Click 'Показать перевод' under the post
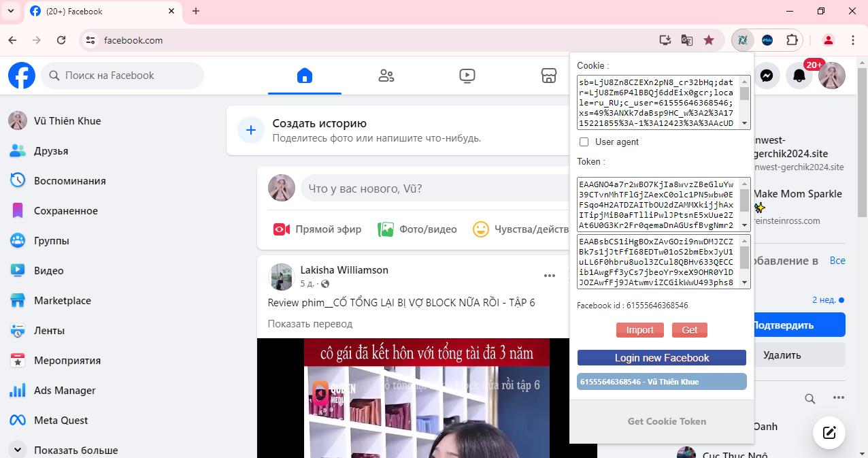The height and width of the screenshot is (458, 868). [310, 324]
